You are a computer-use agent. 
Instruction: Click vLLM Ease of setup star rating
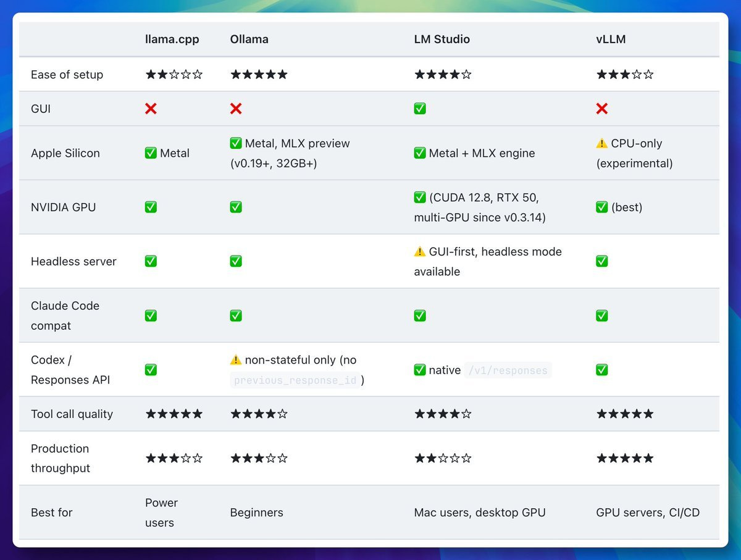[625, 75]
